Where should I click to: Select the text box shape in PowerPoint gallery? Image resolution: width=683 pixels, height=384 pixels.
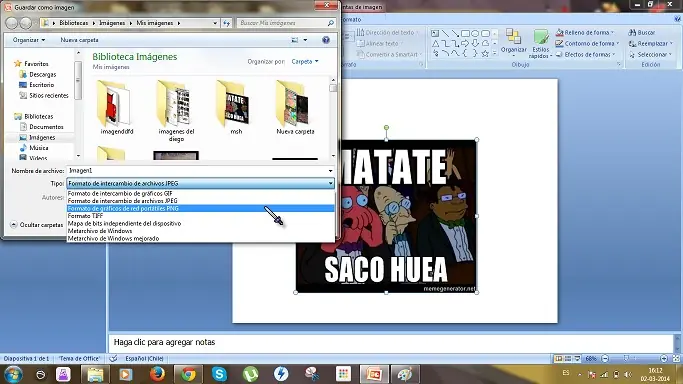click(x=435, y=33)
